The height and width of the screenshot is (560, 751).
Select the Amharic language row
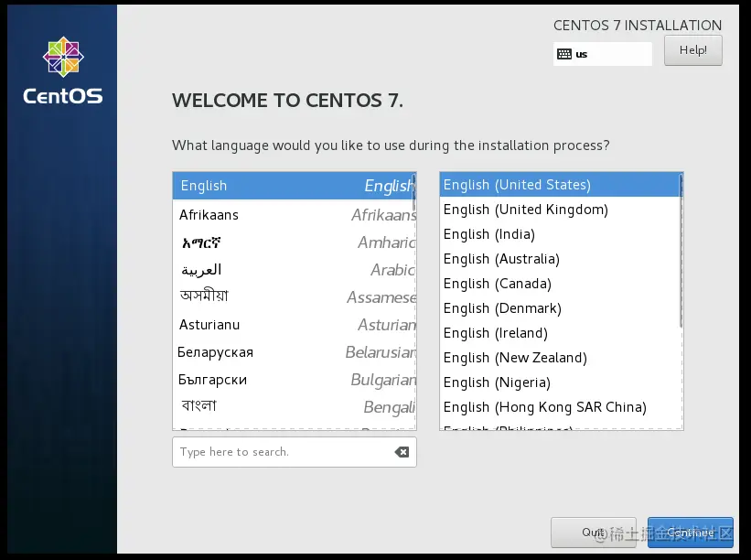pos(294,242)
